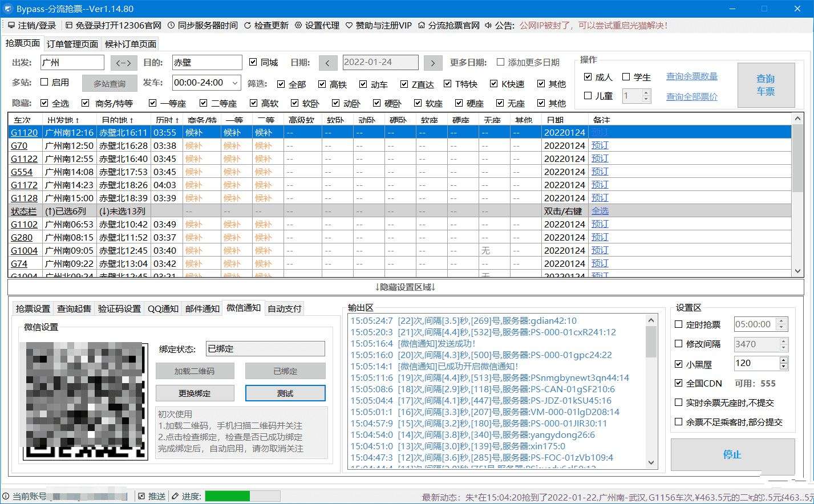This screenshot has height=504, width=814.
Task: Click the 查询车票 button
Action: coord(766,84)
